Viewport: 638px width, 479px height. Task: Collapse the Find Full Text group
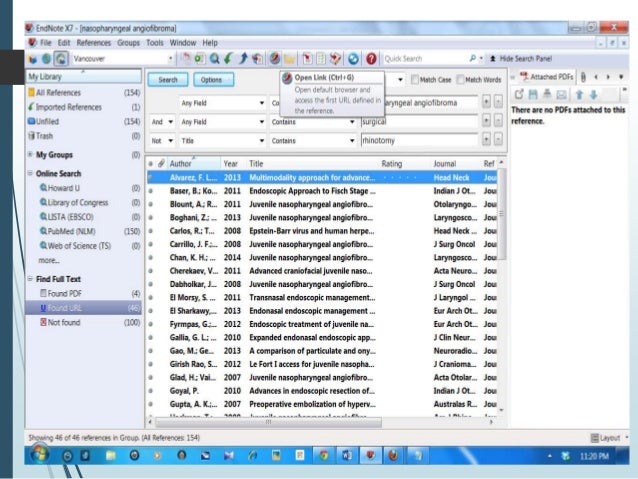(31, 278)
